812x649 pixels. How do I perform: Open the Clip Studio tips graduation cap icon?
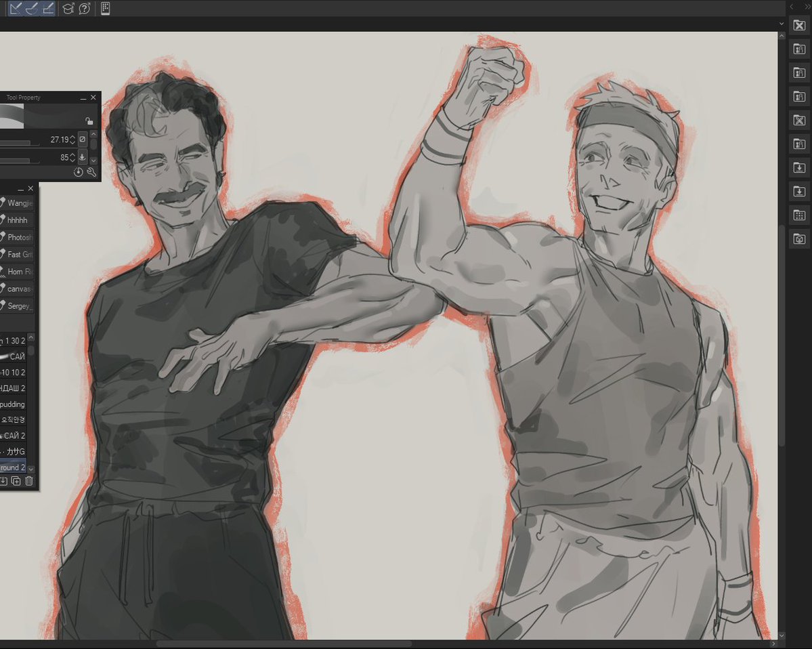[x=68, y=8]
